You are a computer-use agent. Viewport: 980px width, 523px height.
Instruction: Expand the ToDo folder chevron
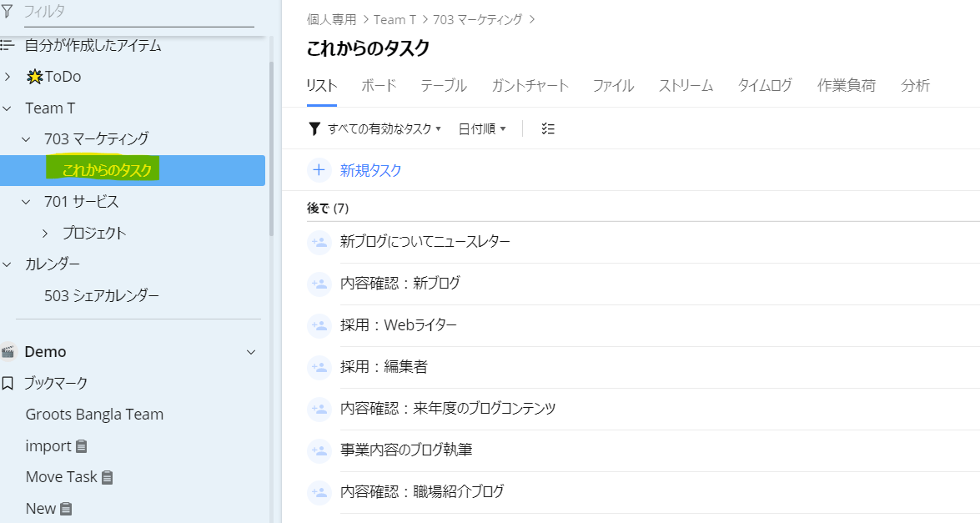8,76
